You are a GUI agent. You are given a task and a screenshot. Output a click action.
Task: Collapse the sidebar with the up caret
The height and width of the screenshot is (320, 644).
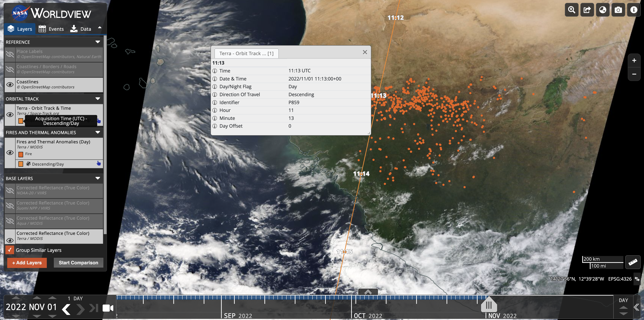tap(100, 27)
